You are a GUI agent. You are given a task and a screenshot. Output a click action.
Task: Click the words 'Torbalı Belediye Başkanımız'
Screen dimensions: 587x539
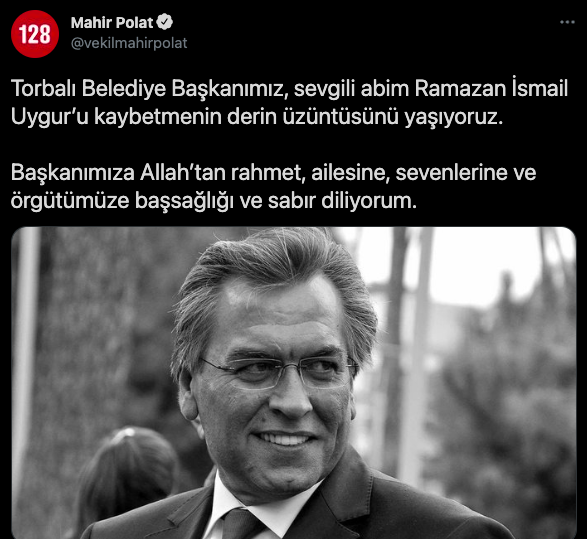pos(148,89)
